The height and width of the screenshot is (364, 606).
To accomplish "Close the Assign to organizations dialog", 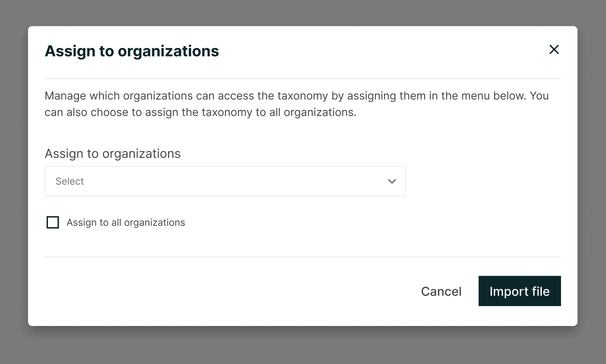I will pyautogui.click(x=554, y=50).
